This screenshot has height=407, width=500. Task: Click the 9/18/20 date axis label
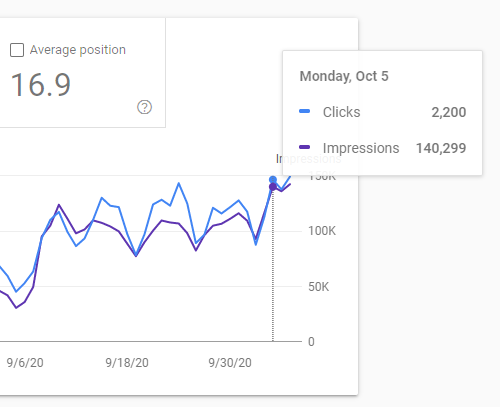pyautogui.click(x=127, y=363)
